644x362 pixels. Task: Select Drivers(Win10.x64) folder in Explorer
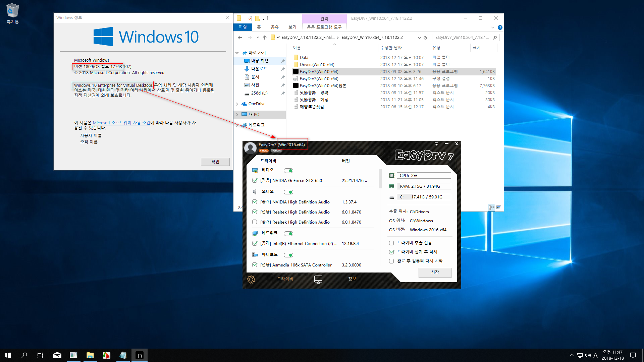[317, 65]
